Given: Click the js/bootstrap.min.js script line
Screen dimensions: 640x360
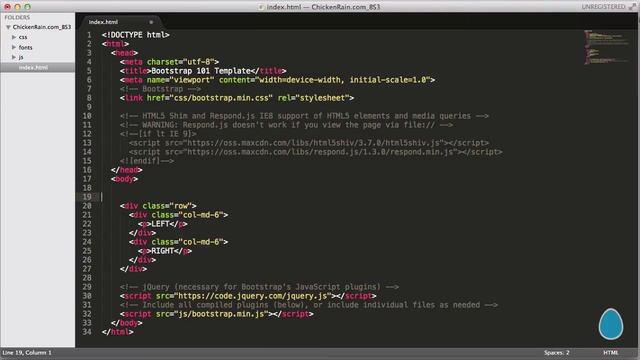Looking at the screenshot, I should [217, 314].
